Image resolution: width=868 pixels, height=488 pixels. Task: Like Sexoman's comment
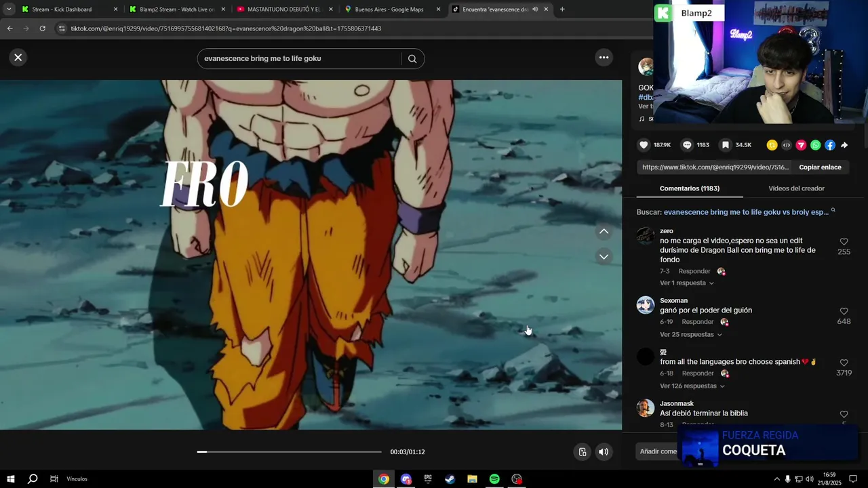tap(844, 312)
